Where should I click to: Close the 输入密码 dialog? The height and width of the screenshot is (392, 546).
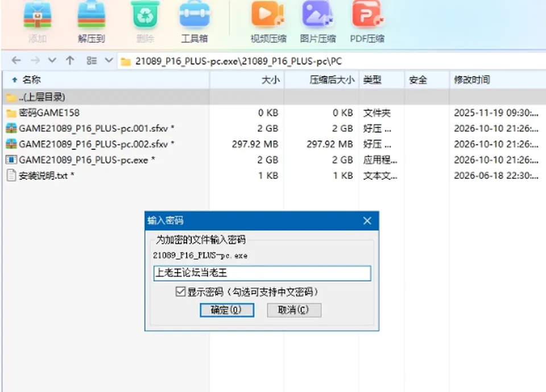367,220
